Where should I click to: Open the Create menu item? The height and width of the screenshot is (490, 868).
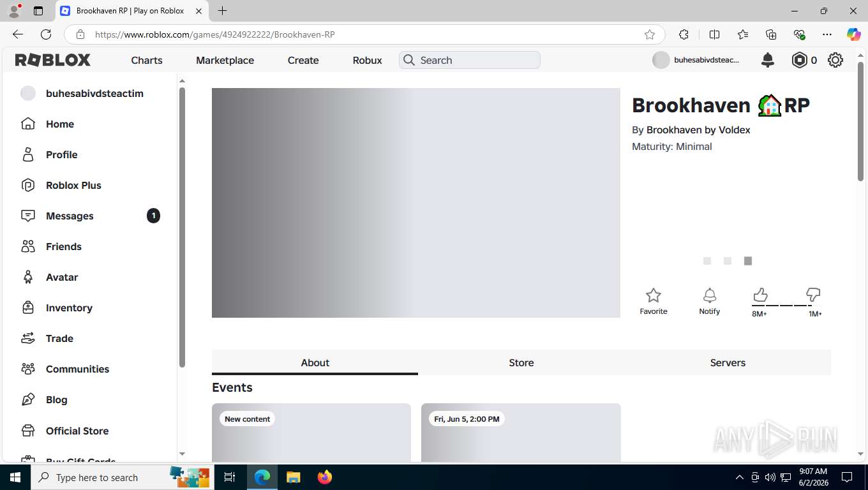(303, 60)
